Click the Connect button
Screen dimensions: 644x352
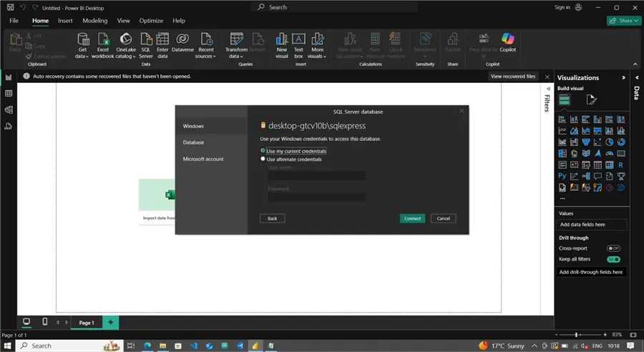(412, 218)
